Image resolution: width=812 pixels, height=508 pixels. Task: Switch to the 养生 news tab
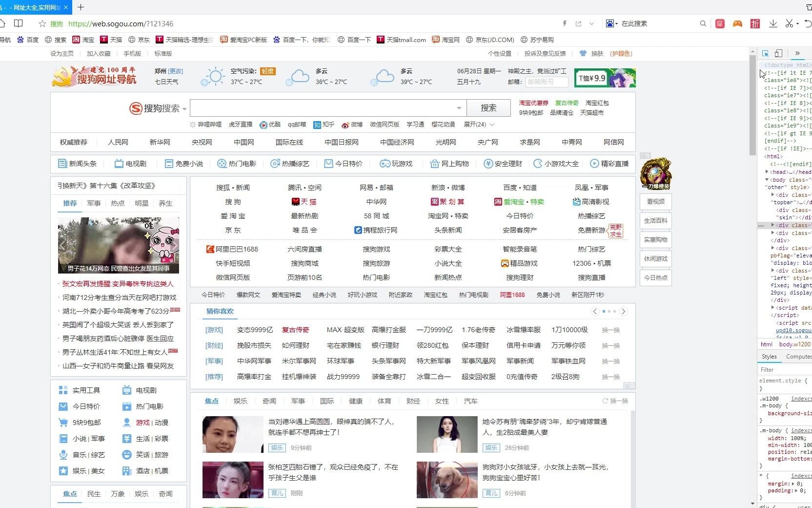click(x=165, y=203)
